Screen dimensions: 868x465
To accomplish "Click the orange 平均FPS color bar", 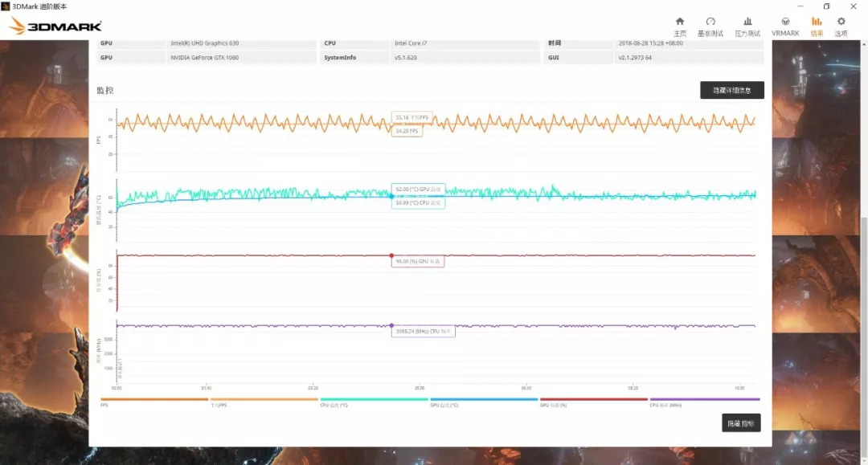I will [x=265, y=398].
